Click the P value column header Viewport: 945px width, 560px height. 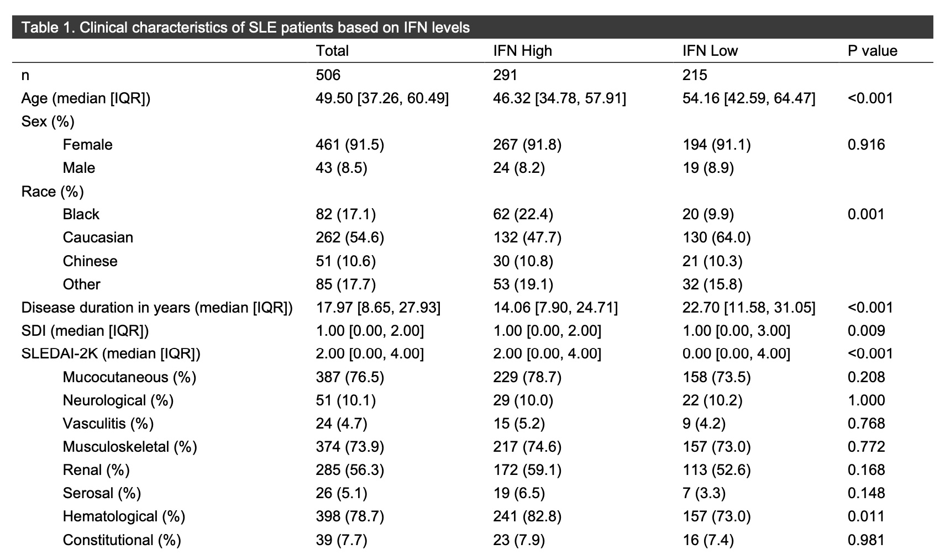pos(872,51)
